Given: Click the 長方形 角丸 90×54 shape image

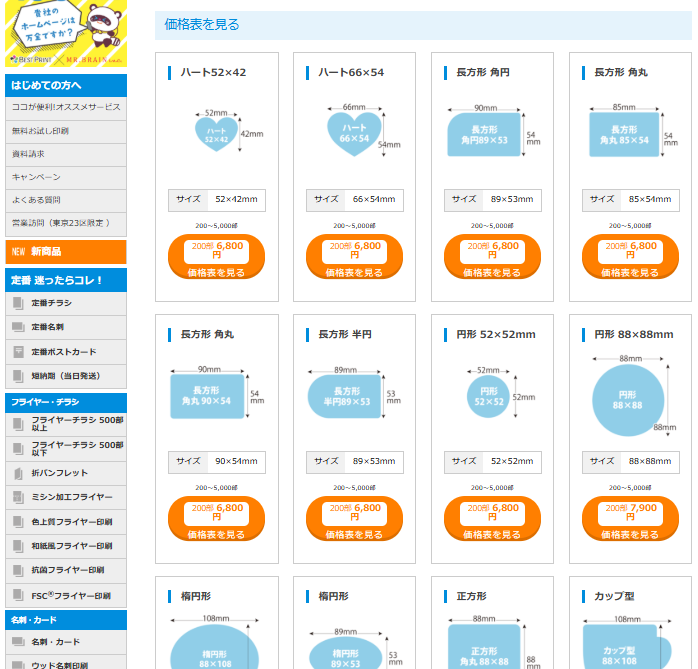Looking at the screenshot, I should (x=206, y=396).
